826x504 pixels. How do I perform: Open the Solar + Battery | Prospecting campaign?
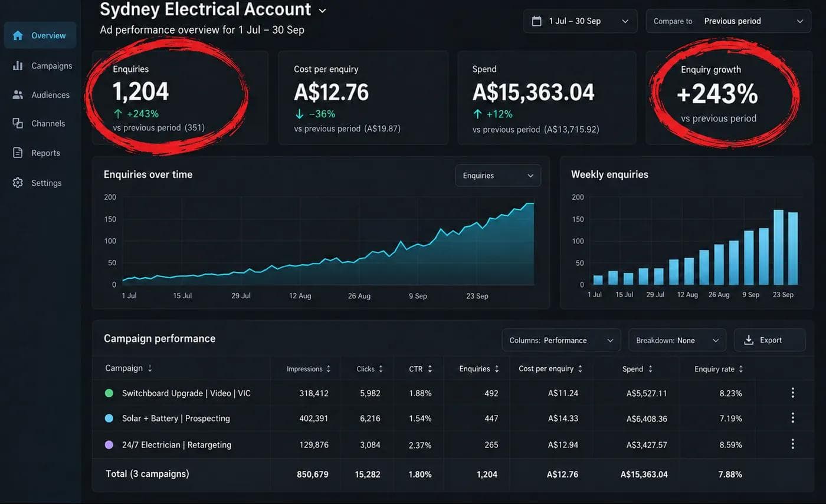[176, 419]
